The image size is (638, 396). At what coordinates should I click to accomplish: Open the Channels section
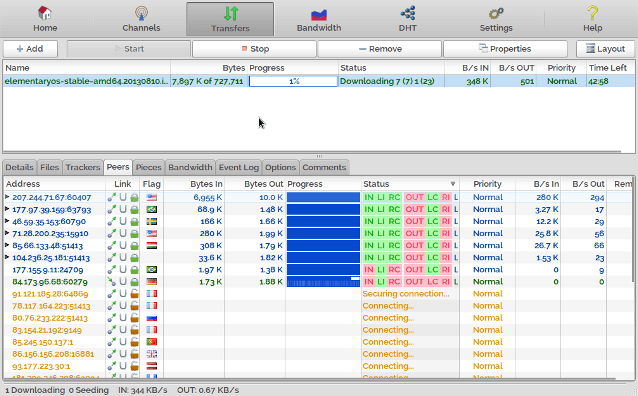141,19
